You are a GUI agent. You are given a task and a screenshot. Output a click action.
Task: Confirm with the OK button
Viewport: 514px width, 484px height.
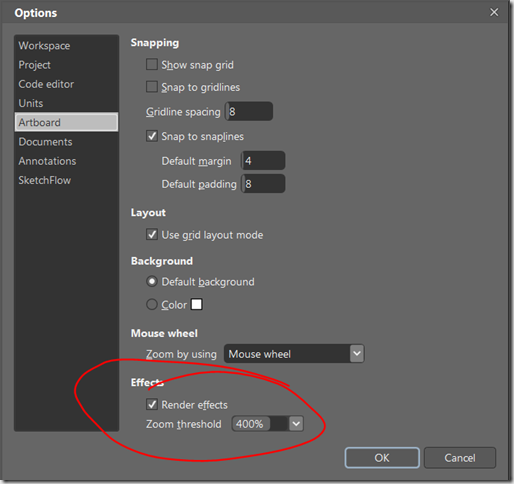tap(382, 458)
